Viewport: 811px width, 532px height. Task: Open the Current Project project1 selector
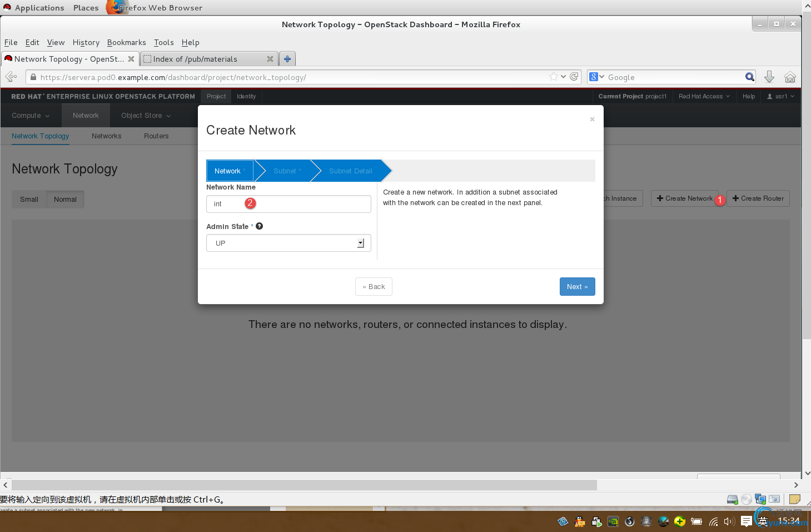click(632, 96)
